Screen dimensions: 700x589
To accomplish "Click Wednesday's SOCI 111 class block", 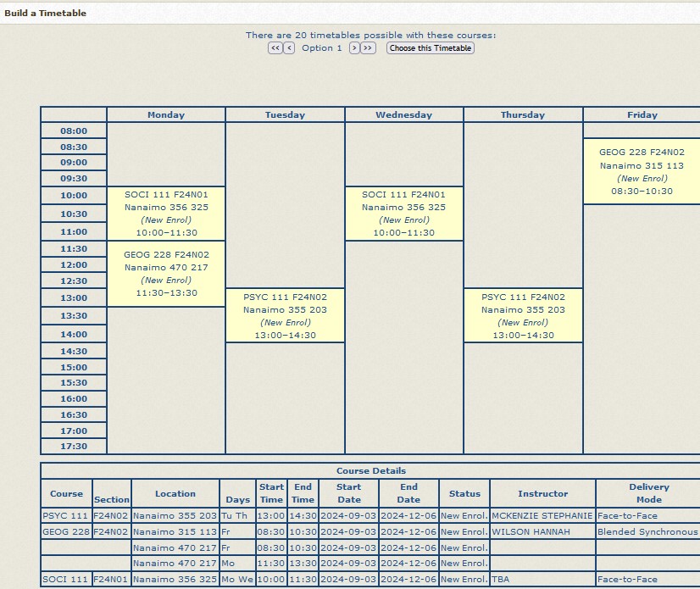I will click(x=403, y=214).
